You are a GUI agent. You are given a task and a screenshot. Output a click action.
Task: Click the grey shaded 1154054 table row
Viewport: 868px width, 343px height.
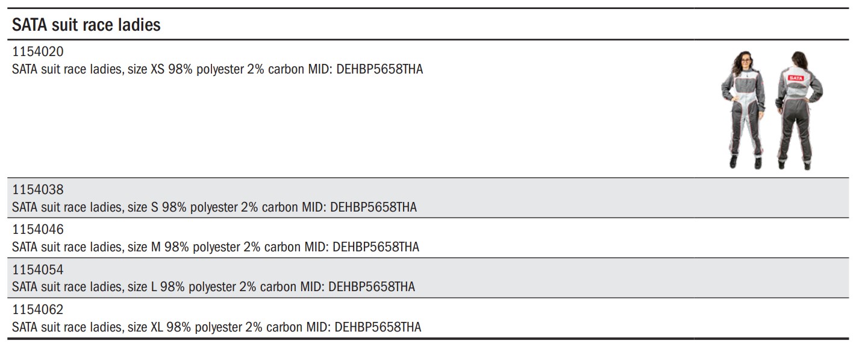click(x=430, y=278)
